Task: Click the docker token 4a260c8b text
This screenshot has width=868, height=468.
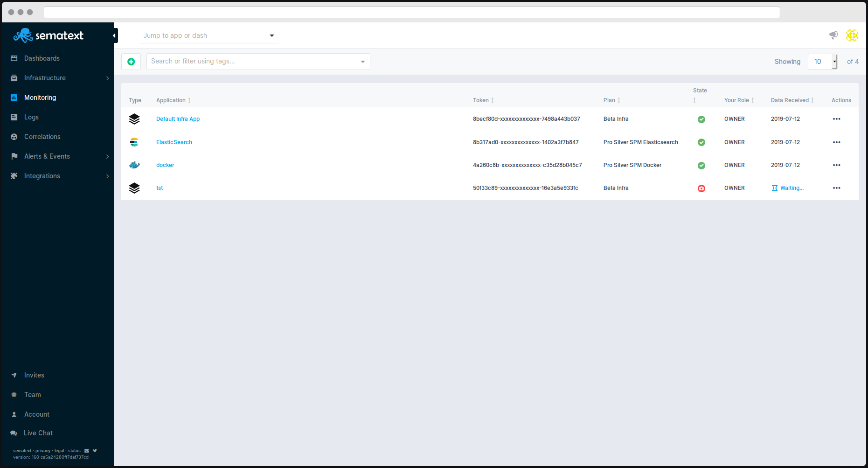Action: coord(528,165)
